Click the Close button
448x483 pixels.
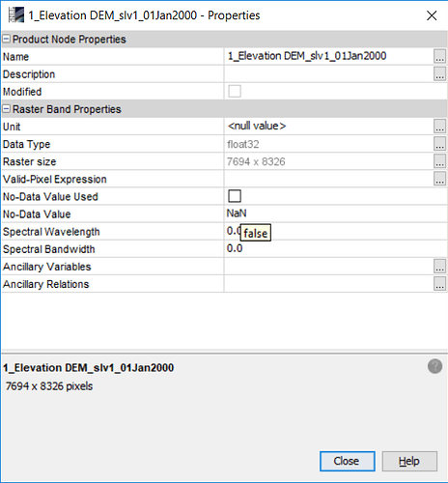click(x=348, y=461)
